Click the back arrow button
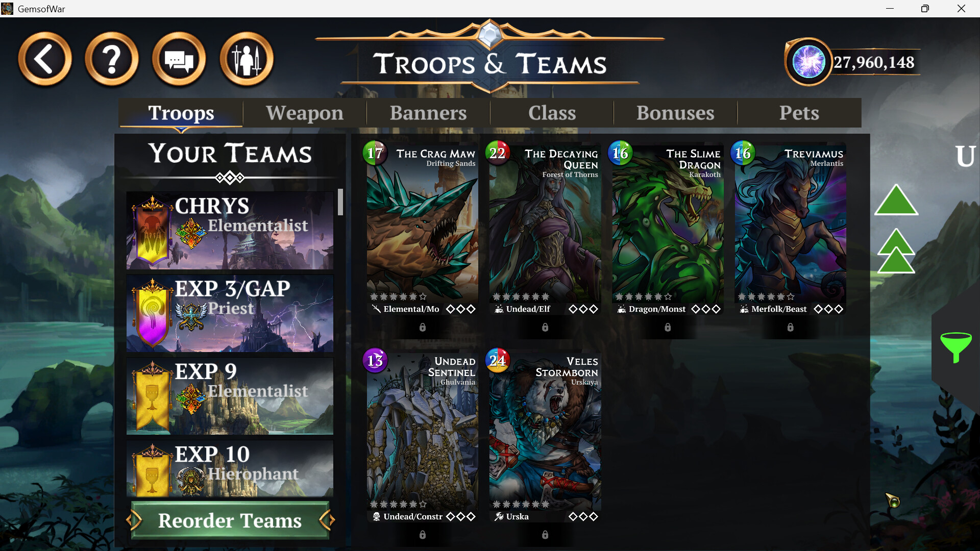Image resolution: width=980 pixels, height=551 pixels. point(45,59)
